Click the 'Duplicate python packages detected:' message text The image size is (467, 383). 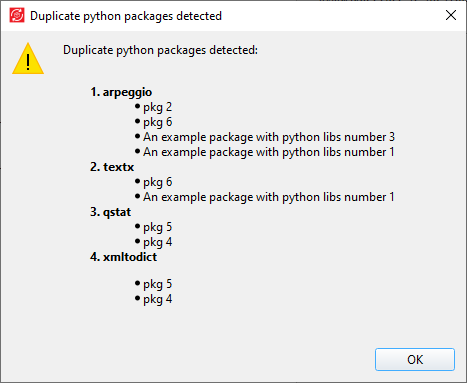160,50
